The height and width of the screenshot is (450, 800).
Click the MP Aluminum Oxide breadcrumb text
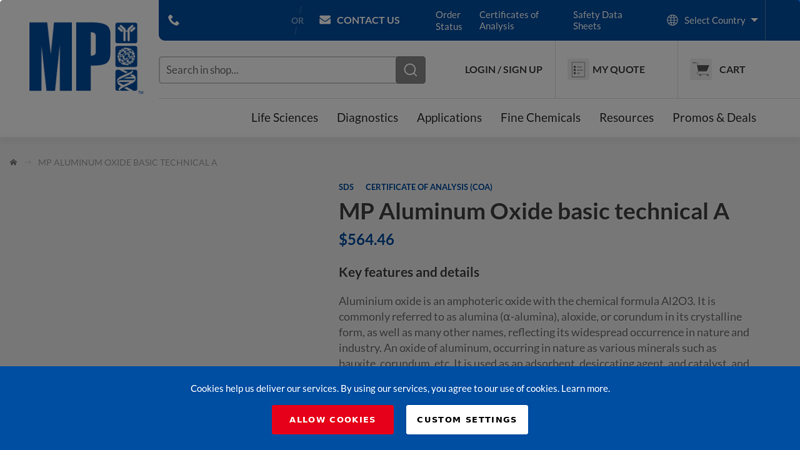(128, 162)
